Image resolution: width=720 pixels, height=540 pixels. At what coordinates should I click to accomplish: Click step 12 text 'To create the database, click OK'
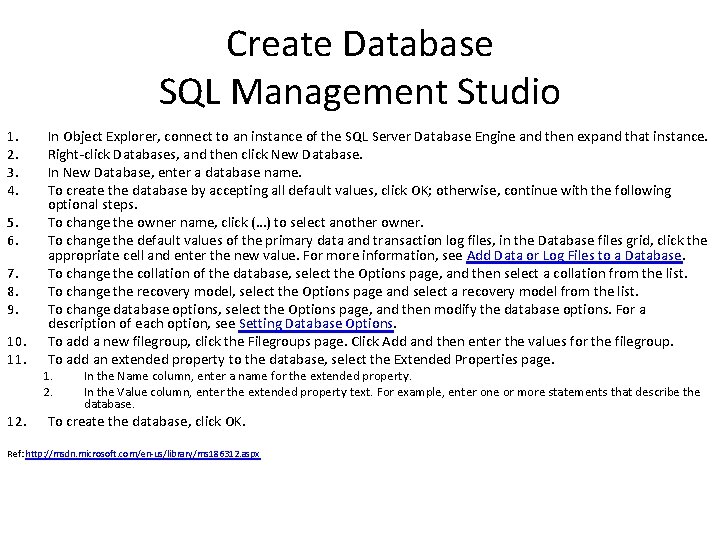[146, 422]
